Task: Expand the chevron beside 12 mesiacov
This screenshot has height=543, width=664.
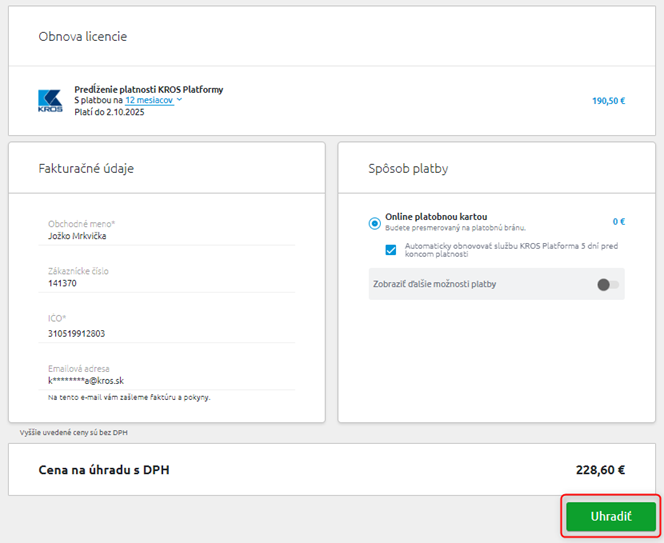Action: click(180, 100)
